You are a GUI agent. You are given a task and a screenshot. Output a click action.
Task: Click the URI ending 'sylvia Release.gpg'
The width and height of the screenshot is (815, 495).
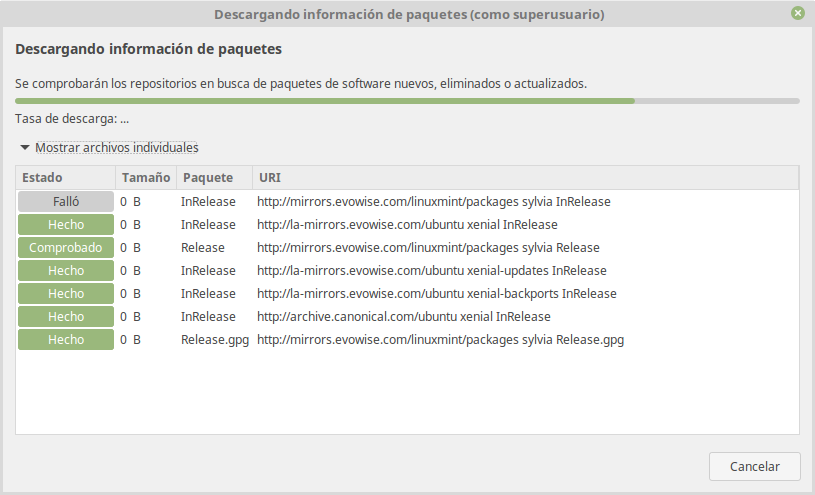440,340
